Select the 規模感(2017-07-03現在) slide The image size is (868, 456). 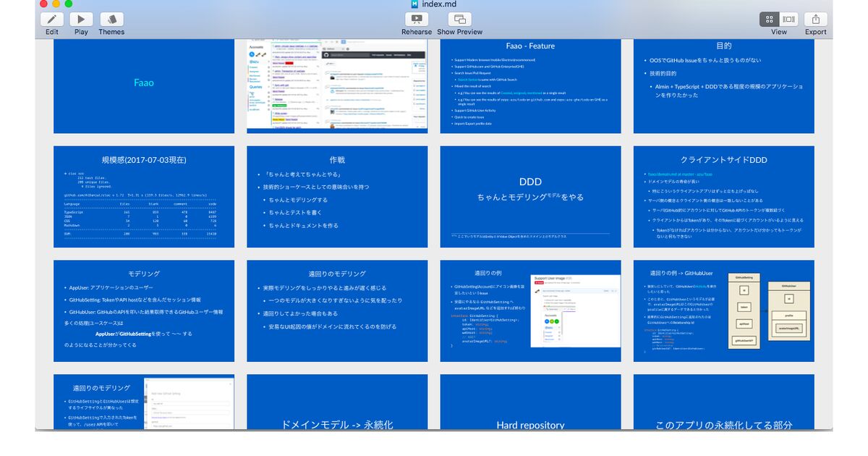click(144, 197)
